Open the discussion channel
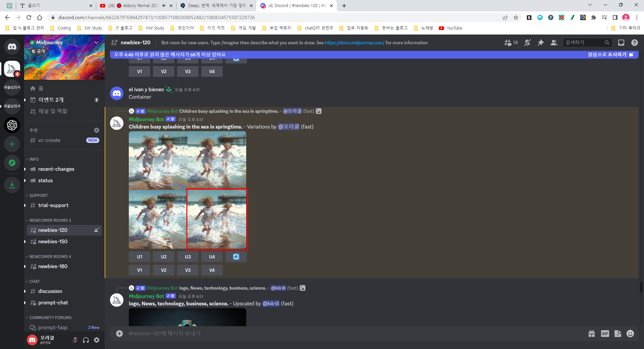Screen dimensions: 644x349 64,291
